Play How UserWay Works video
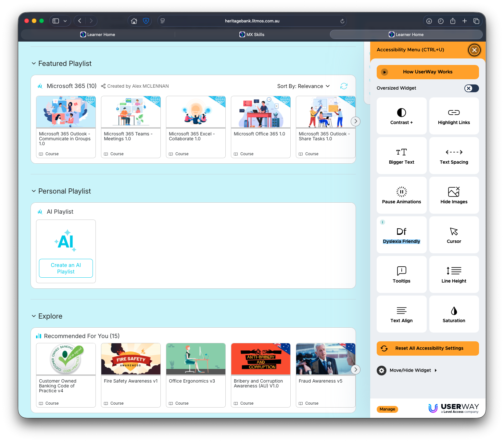Image resolution: width=504 pixels, height=442 pixels. pyautogui.click(x=428, y=72)
